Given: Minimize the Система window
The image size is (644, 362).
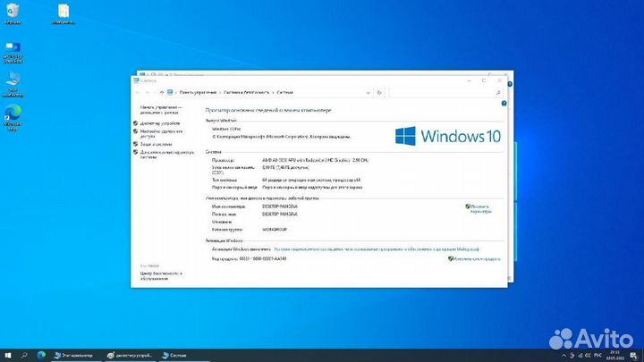Looking at the screenshot, I should (469, 80).
